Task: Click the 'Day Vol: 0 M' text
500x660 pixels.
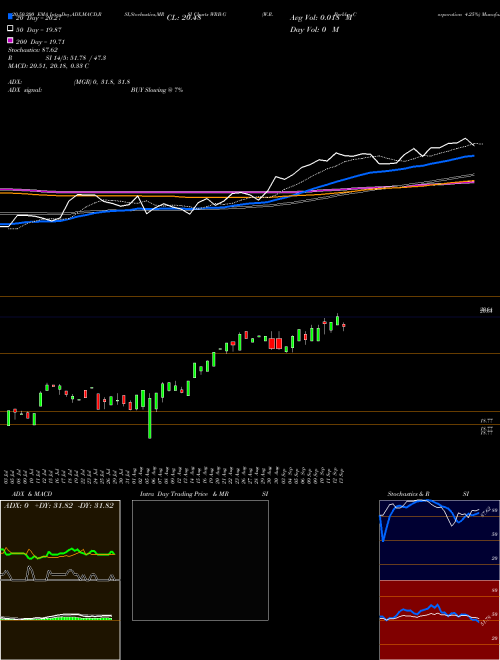Action: click(x=314, y=29)
